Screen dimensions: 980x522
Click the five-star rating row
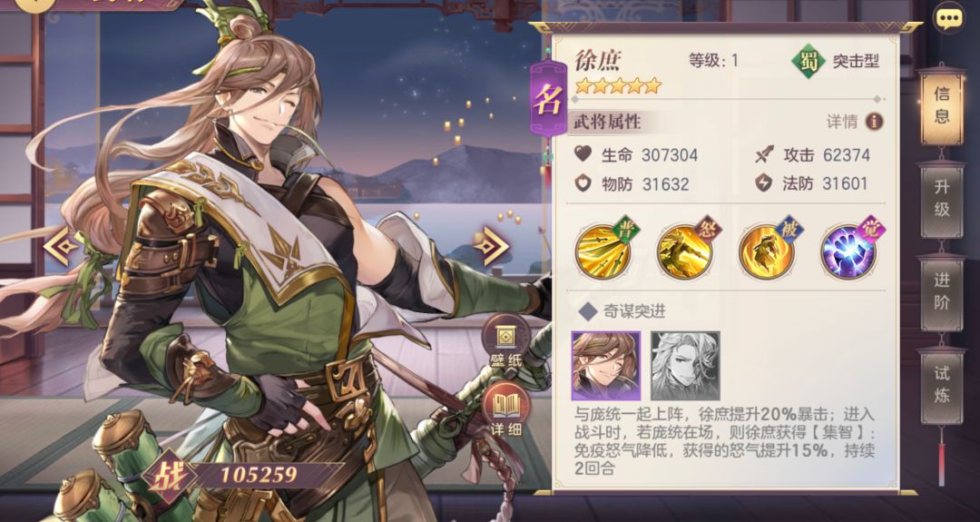click(x=618, y=85)
